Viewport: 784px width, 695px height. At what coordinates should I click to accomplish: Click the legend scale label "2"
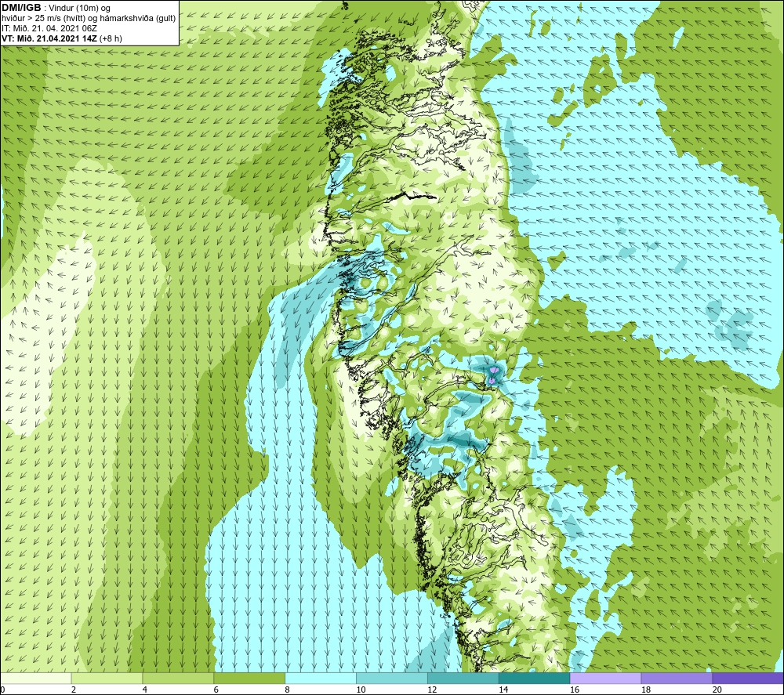coord(74,690)
